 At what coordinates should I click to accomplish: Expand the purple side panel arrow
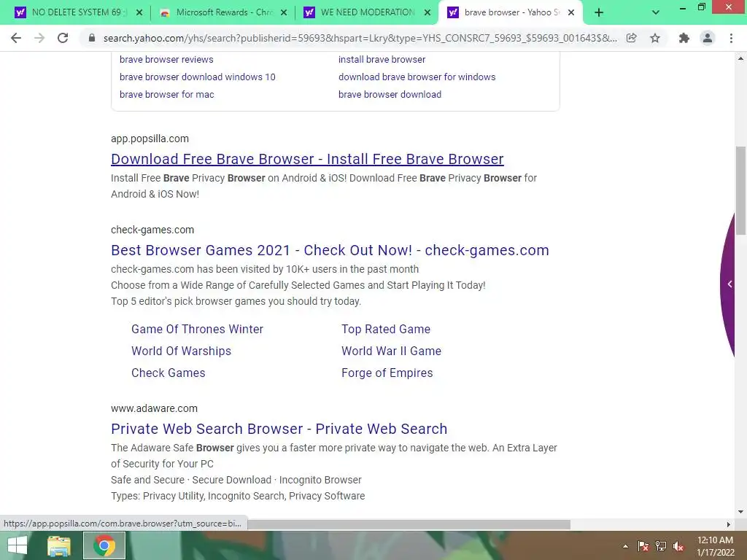pos(729,284)
